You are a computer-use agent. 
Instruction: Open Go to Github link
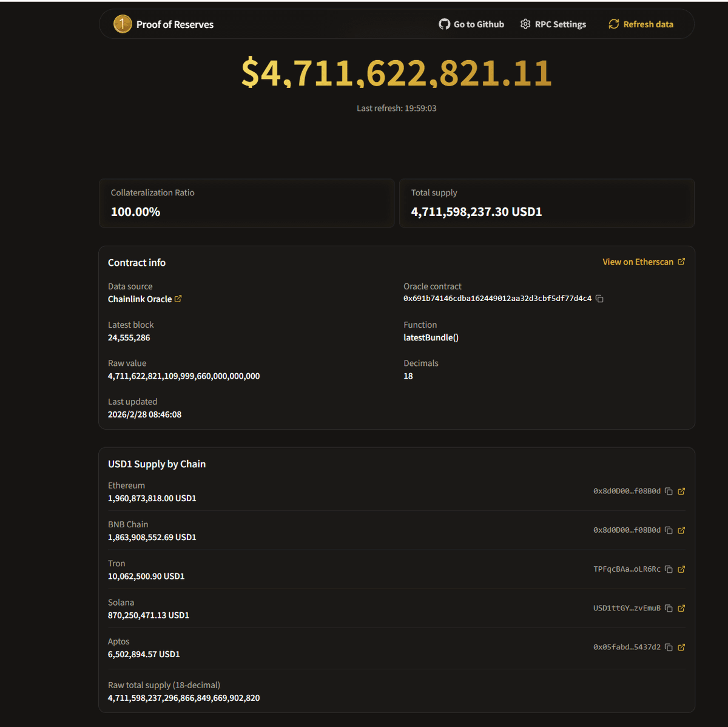pos(471,24)
